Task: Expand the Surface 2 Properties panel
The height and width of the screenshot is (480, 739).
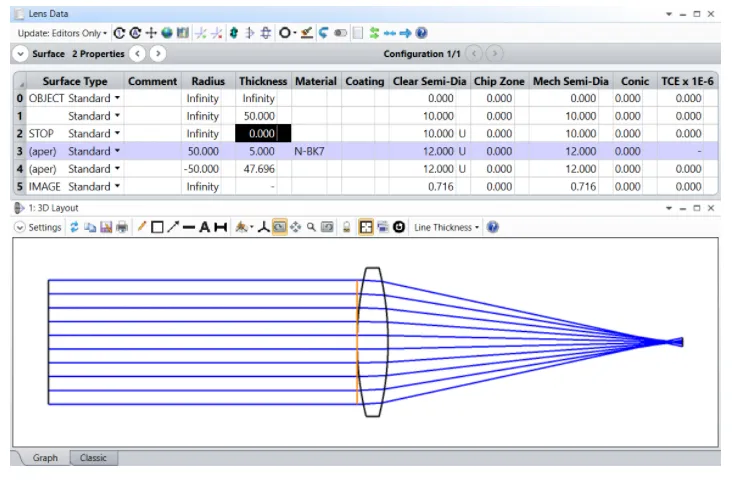Action: pos(22,54)
